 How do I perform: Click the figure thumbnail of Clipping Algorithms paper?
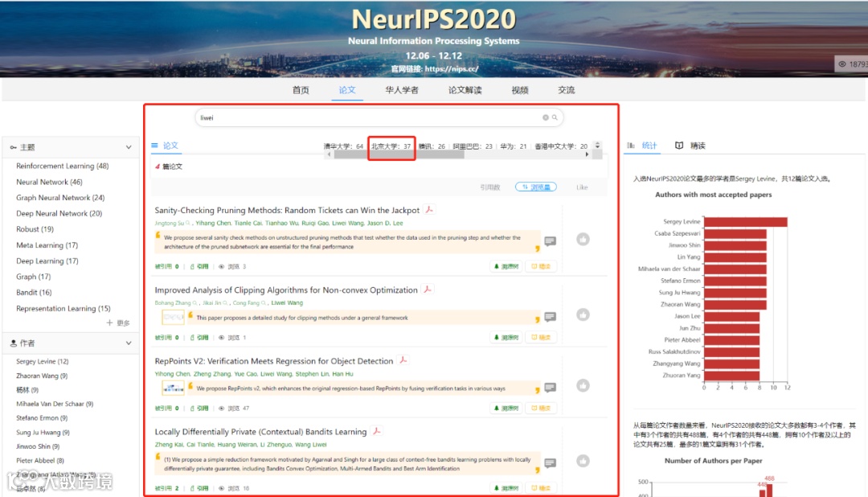point(173,318)
